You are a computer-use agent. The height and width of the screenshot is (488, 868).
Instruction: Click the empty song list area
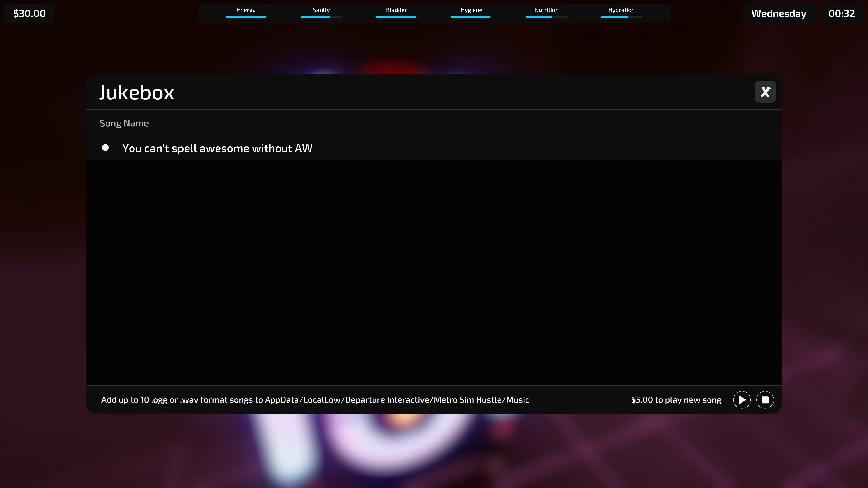point(434,273)
